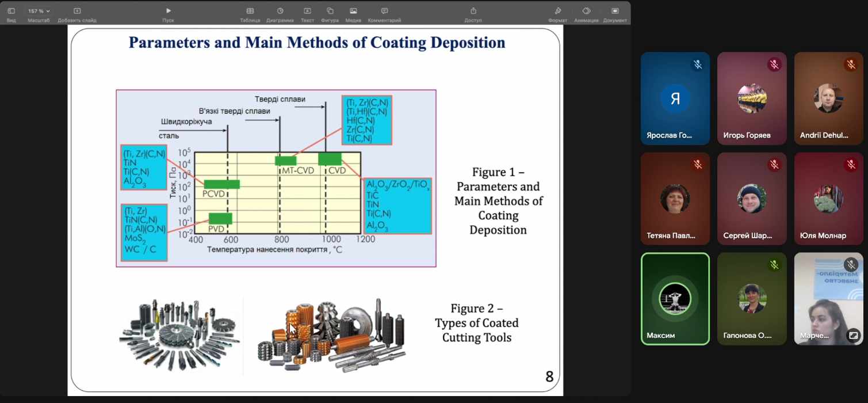
Task: Open the Диаграмма chart dropdown
Action: (x=280, y=11)
